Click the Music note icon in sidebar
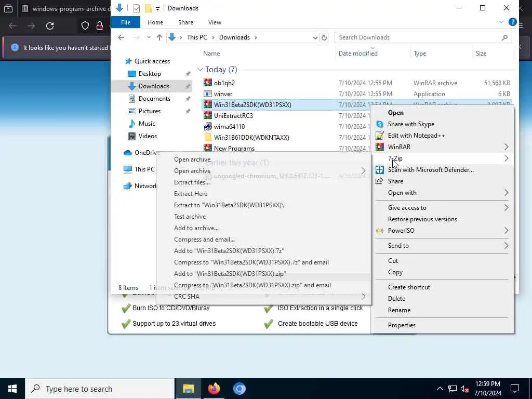Screen dimensions: 532x399 coord(131,124)
